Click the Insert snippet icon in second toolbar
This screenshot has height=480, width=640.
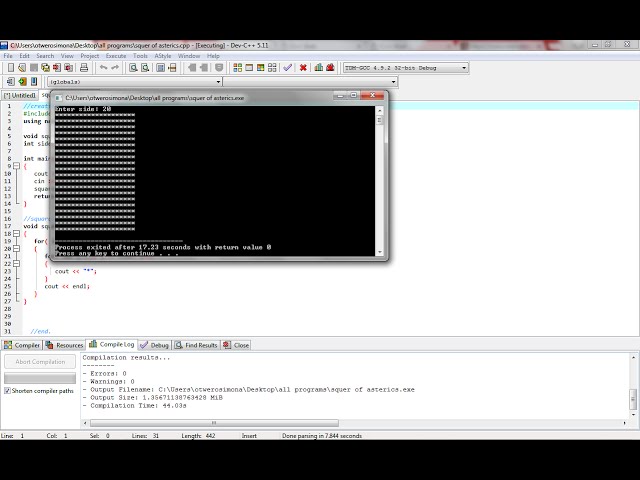(11, 82)
